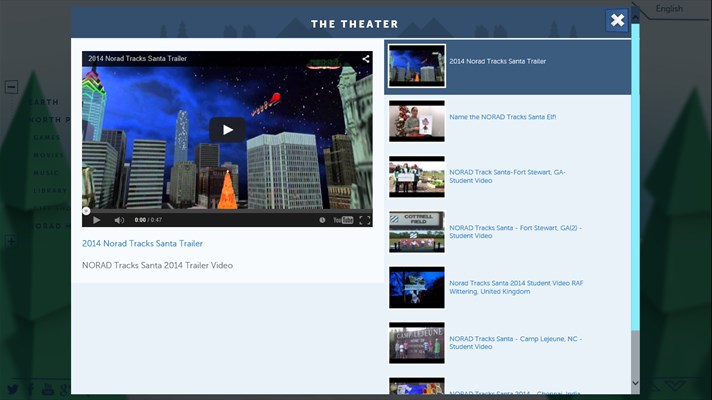Click the Fort Stewart, GA(2) Student Video link
Screen dimensions: 712x400
515,232
